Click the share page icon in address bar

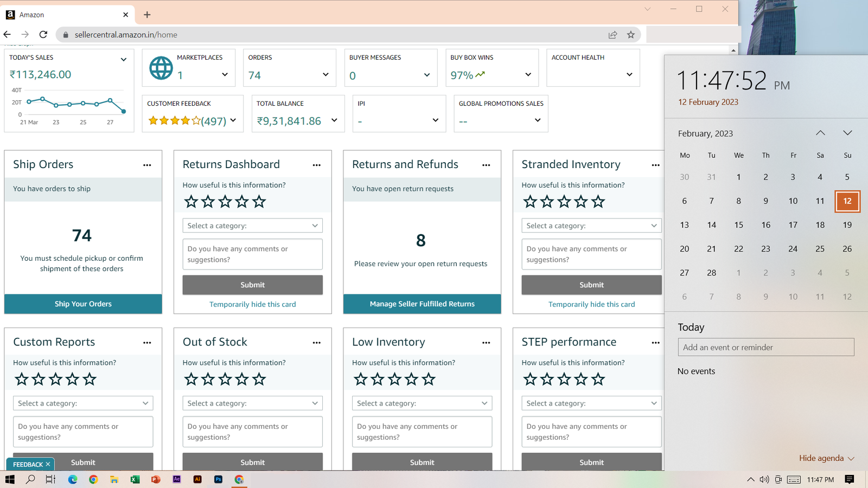(612, 35)
